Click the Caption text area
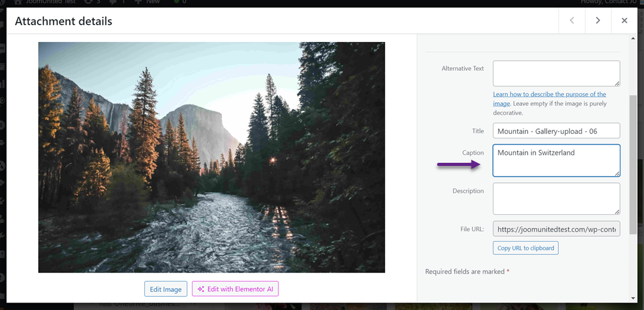 556,160
